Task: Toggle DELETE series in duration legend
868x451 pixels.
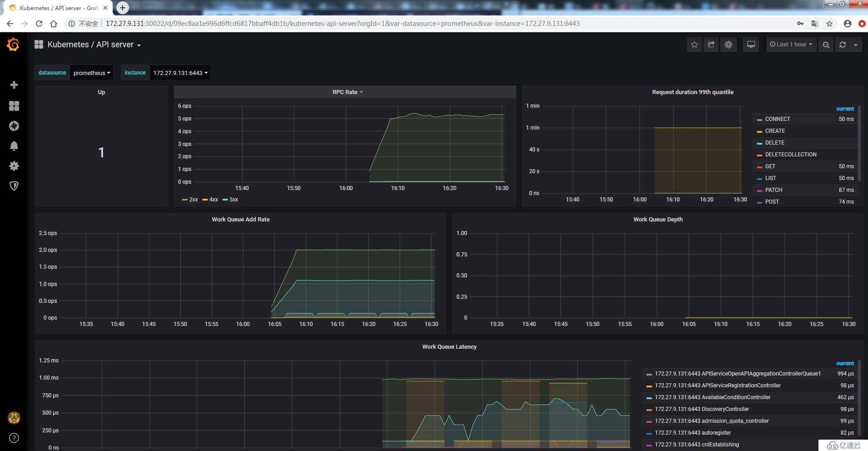Action: [774, 143]
